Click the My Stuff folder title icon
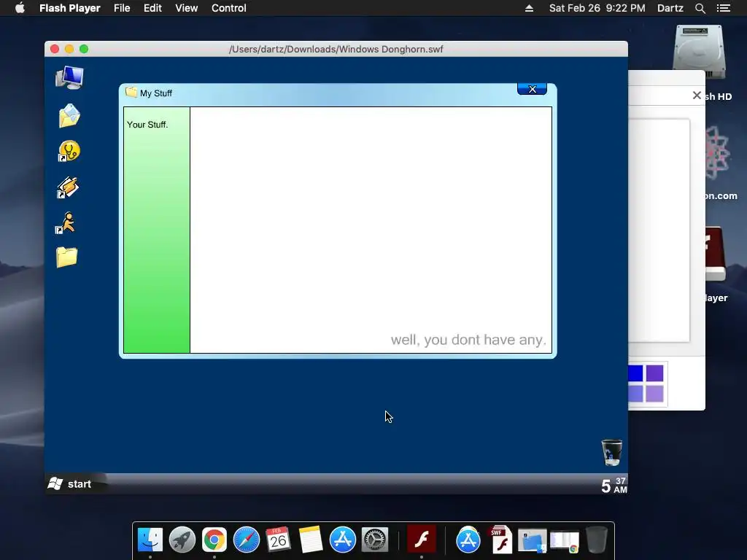The width and height of the screenshot is (747, 560). pos(131,92)
